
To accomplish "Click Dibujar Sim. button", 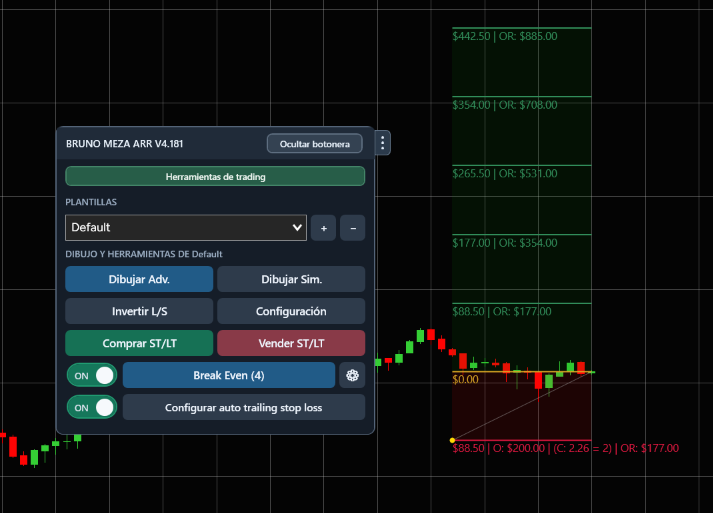I will point(291,279).
